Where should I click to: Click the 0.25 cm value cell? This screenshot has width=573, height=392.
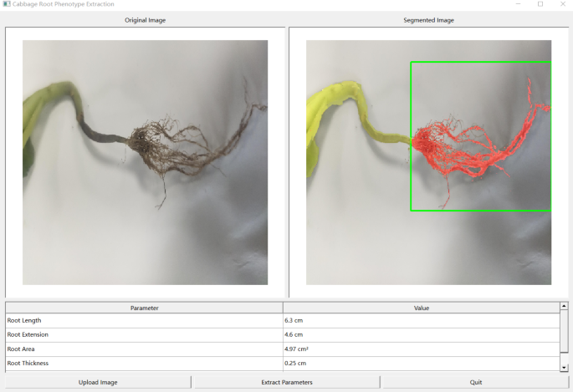[422, 364]
